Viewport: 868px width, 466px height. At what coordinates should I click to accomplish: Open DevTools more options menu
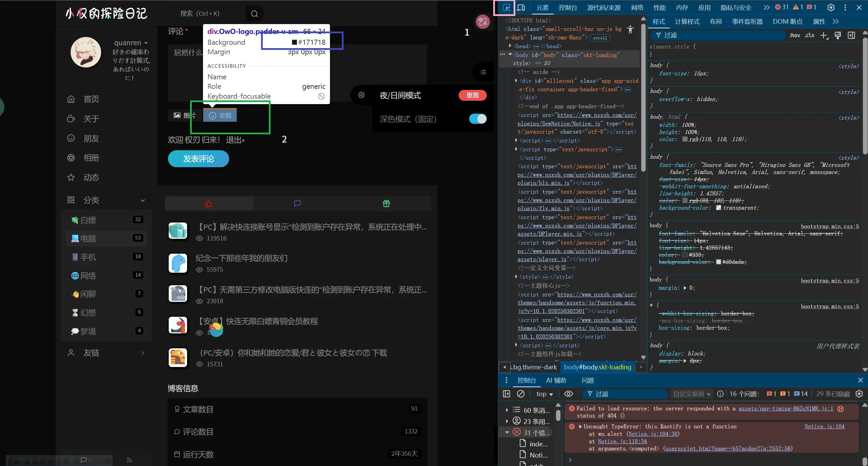pos(845,7)
